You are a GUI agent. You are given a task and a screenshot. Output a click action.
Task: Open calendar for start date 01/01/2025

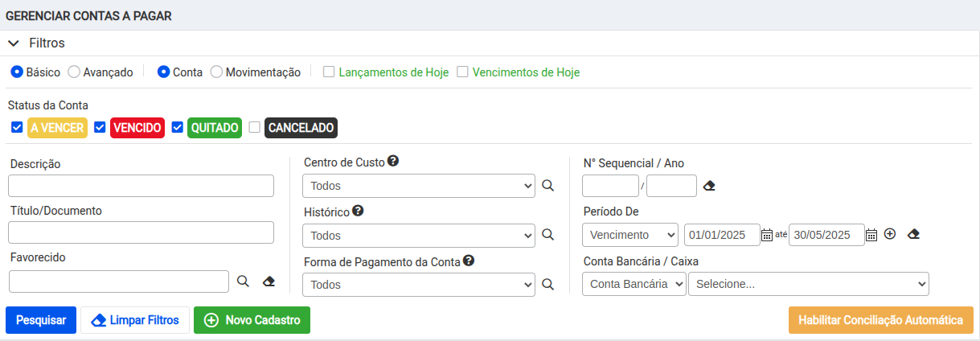[767, 235]
